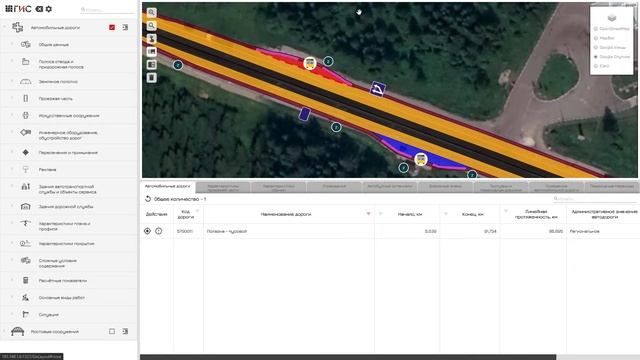
Task: Click the table search field
Action: [594, 199]
